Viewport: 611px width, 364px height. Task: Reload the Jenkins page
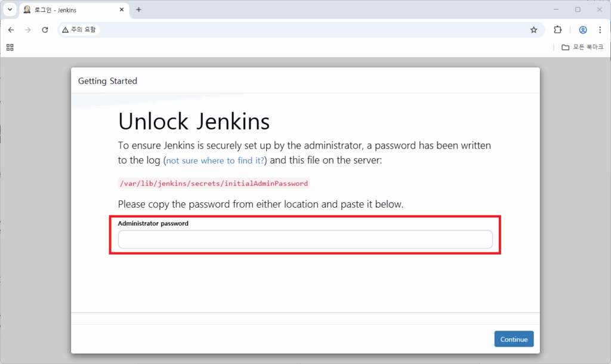tap(45, 30)
